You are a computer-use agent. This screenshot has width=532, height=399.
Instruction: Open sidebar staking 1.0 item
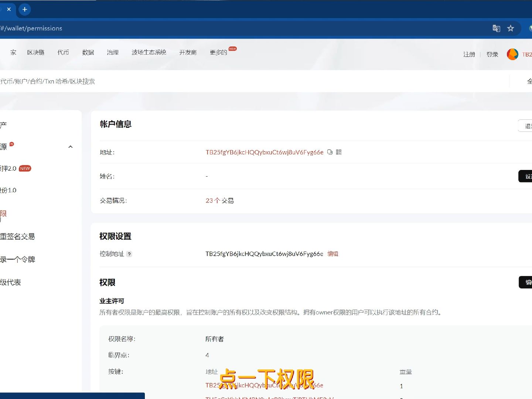click(8, 190)
